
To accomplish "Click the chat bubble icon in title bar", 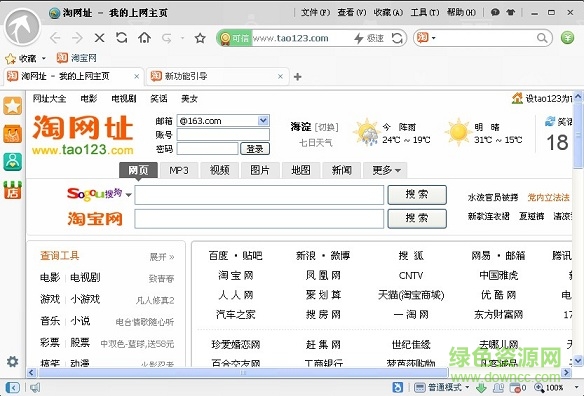I will [x=495, y=12].
